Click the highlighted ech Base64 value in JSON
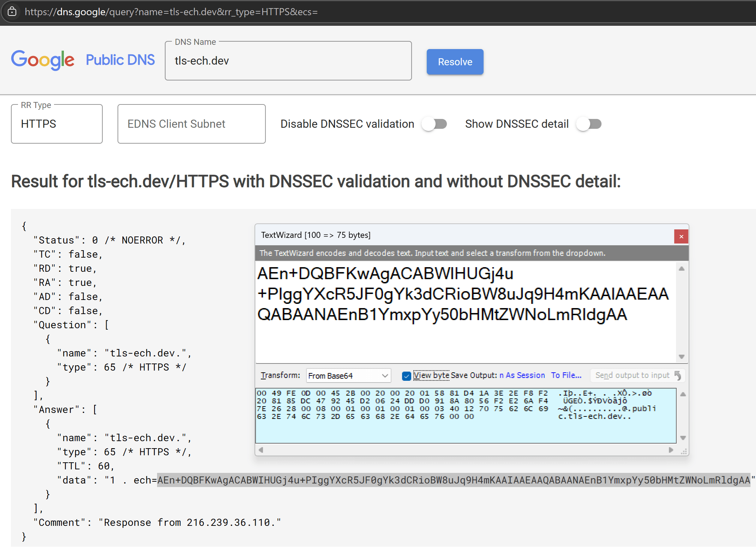 454,480
